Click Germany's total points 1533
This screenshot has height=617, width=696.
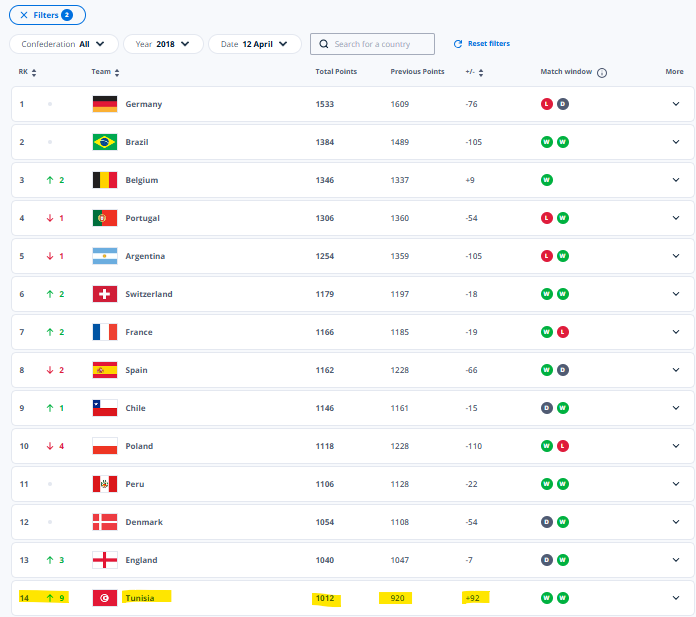tap(324, 104)
